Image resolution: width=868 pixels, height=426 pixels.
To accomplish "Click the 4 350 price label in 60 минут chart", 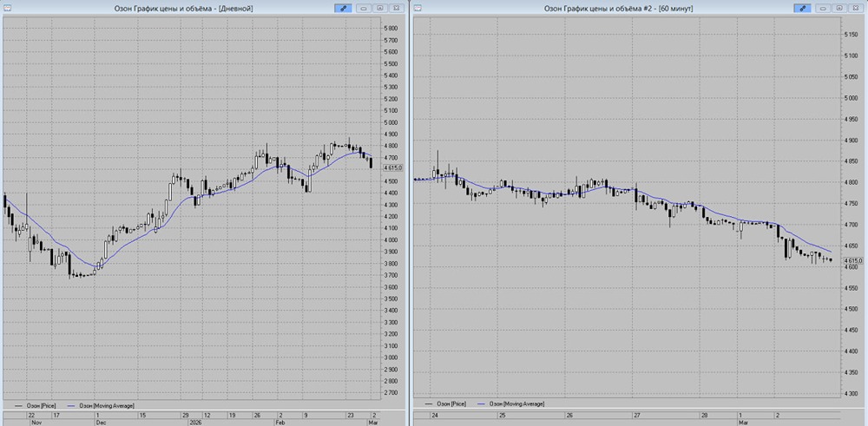I will pos(851,373).
